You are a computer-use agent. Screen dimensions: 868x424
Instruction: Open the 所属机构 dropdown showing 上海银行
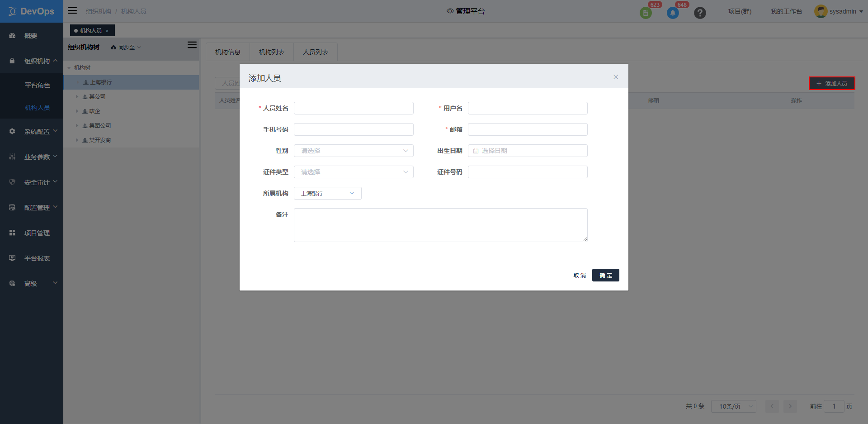[x=328, y=193]
